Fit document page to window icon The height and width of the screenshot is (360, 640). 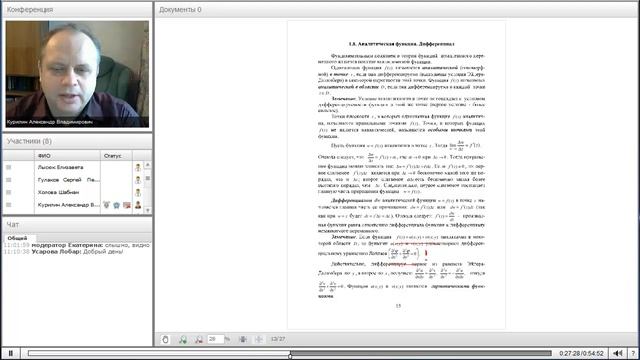[243, 339]
